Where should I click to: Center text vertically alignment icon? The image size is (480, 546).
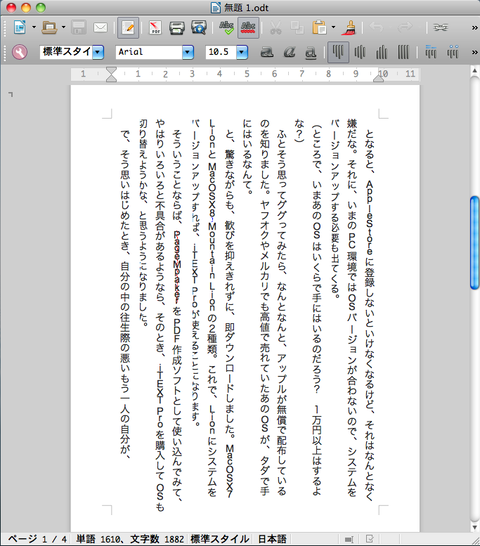pos(360,52)
